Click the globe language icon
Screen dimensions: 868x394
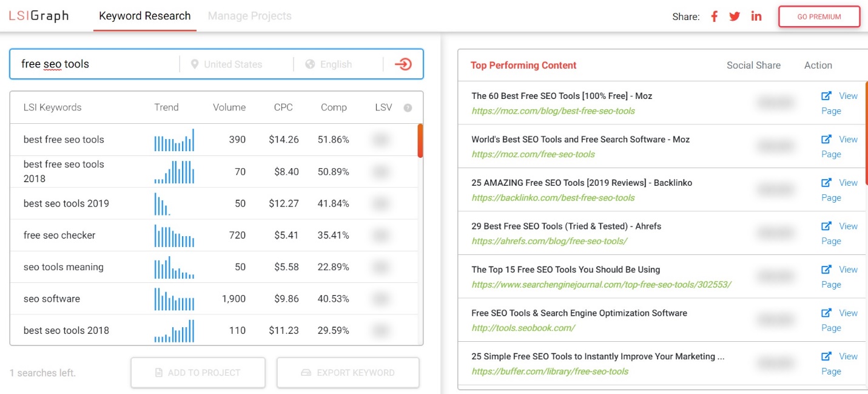point(310,64)
